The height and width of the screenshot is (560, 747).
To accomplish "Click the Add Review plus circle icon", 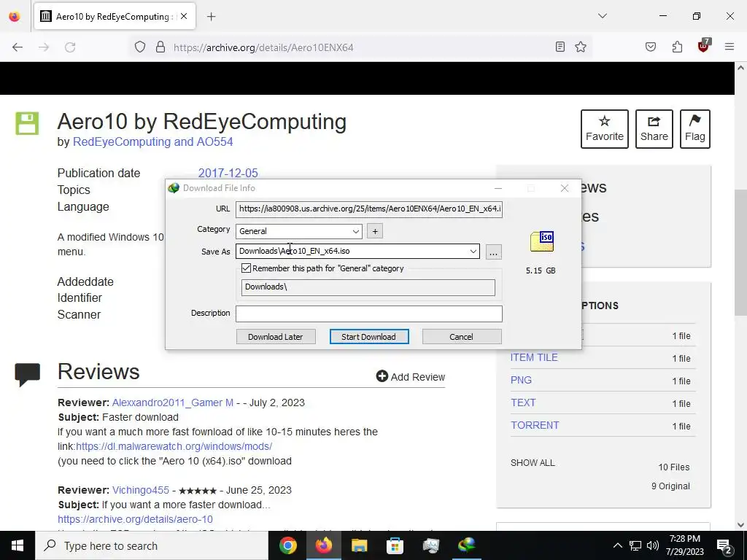I will 382,377.
